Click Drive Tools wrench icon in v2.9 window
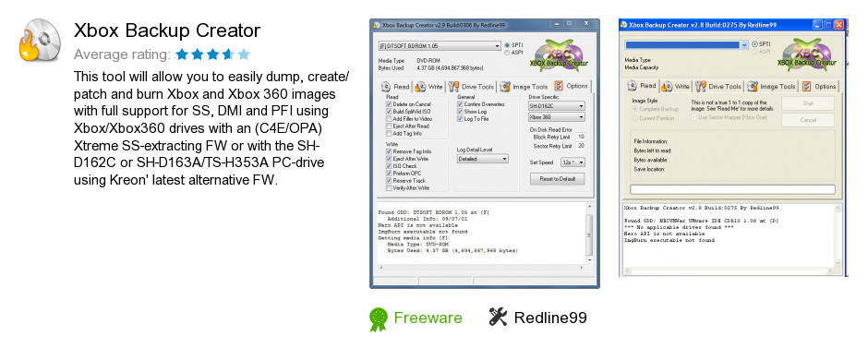The height and width of the screenshot is (360, 868). 453,87
